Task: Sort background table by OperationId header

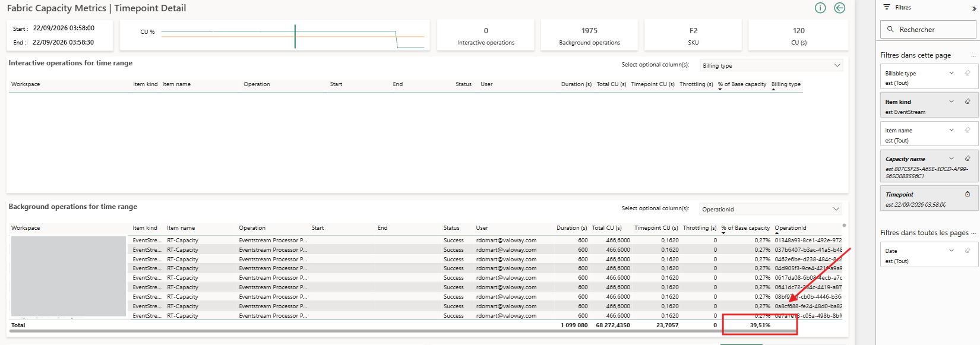Action: pos(791,228)
